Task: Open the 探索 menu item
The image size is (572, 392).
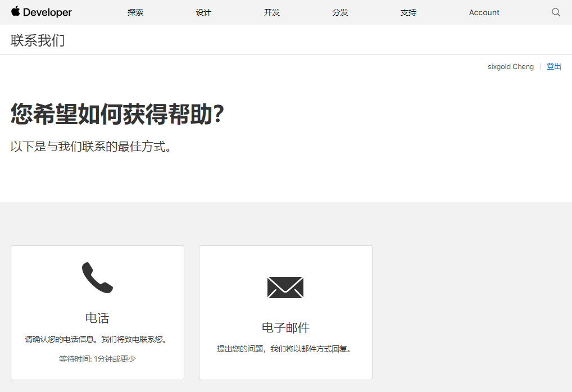Action: pyautogui.click(x=135, y=12)
